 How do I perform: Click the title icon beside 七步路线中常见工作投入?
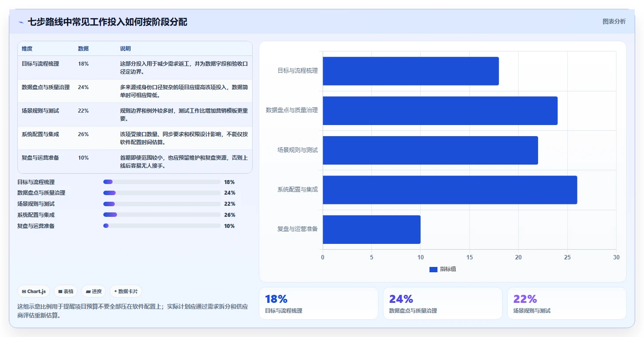pos(21,22)
